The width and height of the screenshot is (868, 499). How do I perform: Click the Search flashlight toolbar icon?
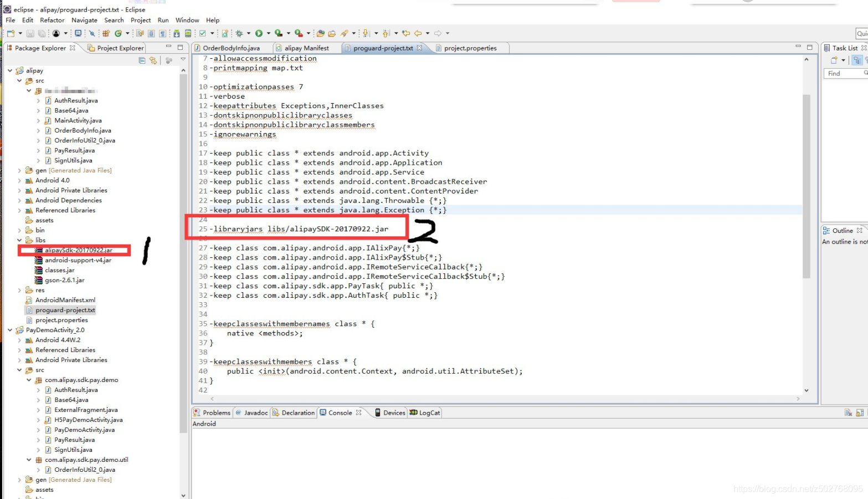tap(345, 33)
